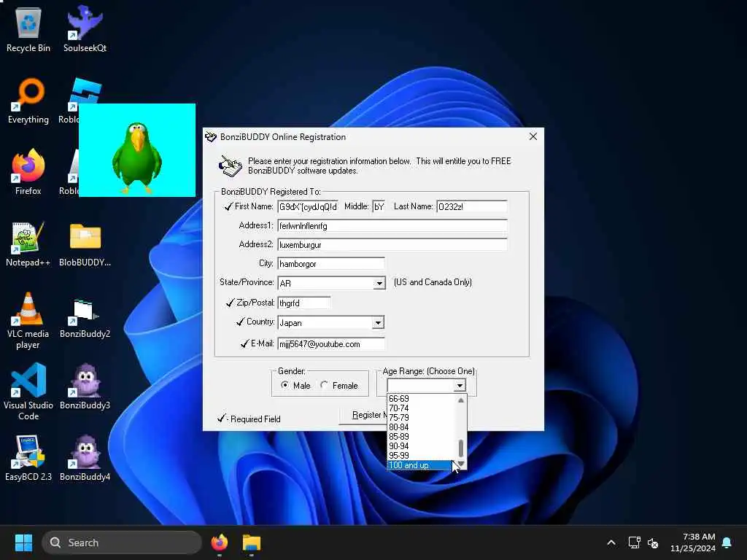Click the age list scroll-down arrow
The width and height of the screenshot is (747, 560).
461,464
